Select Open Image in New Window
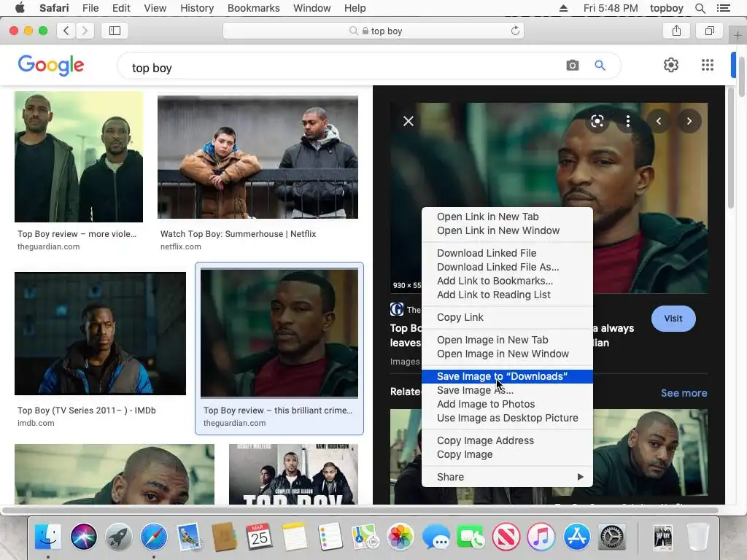Viewport: 747px width, 560px height. click(x=508, y=354)
